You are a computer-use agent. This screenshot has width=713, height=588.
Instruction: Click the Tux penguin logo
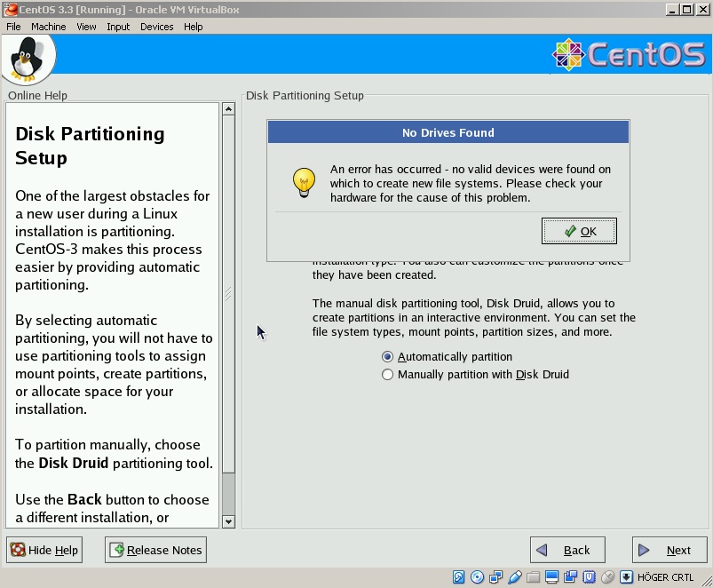pos(28,59)
